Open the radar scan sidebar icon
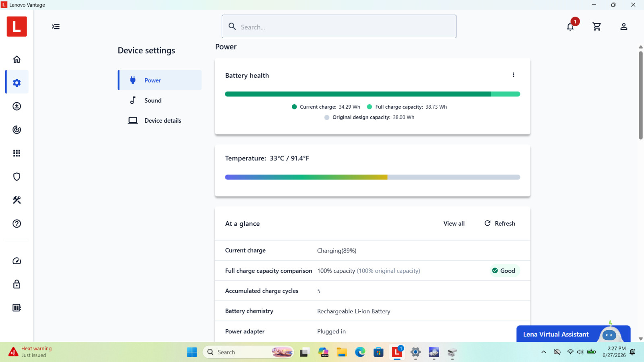The image size is (644, 362). click(17, 130)
